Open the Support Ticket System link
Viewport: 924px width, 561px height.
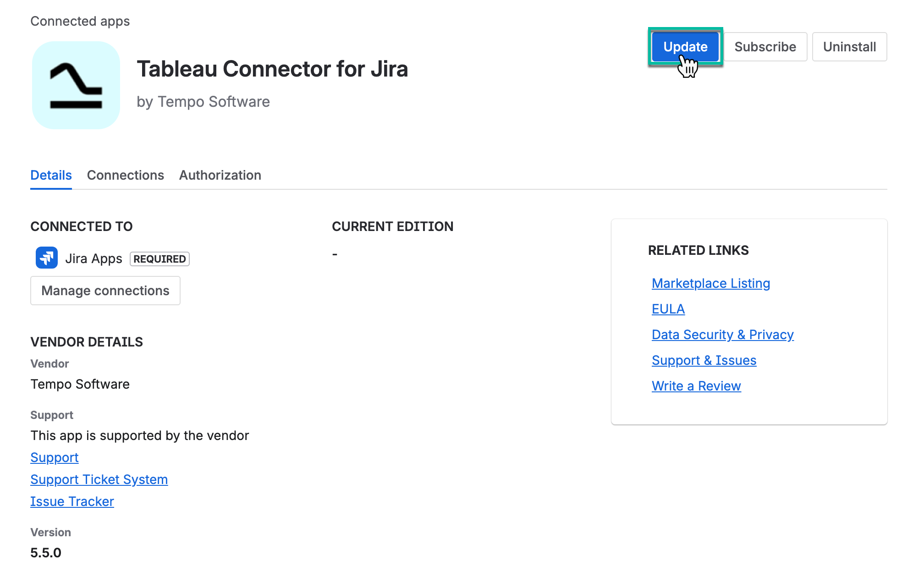tap(99, 479)
